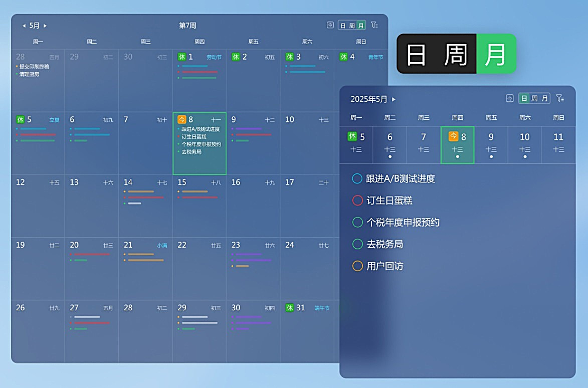Tick the orange circle beside 用户回访
Screen dimensions: 588x388
(357, 266)
